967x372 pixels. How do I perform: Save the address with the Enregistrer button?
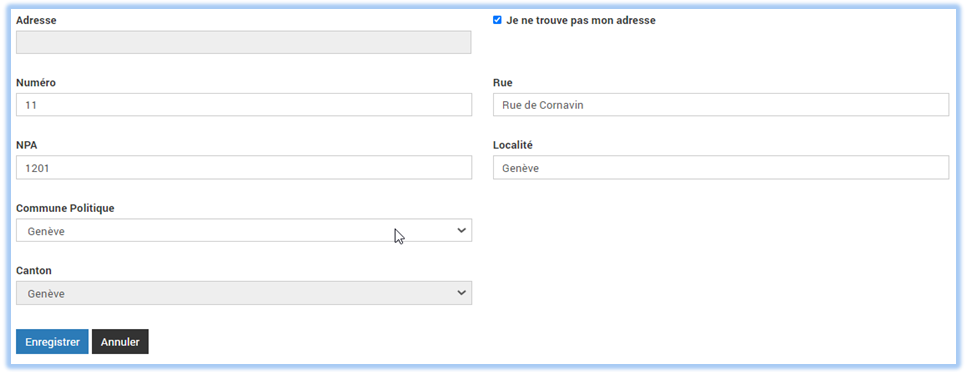[x=52, y=342]
